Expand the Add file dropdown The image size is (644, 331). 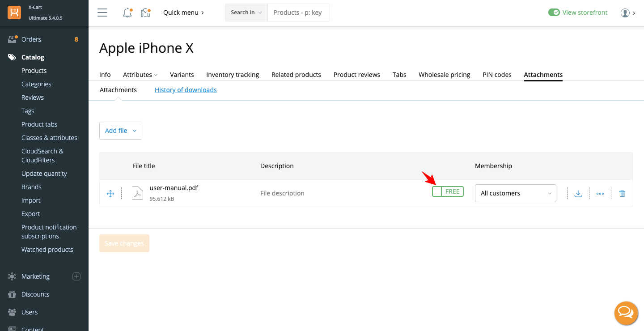coord(121,131)
